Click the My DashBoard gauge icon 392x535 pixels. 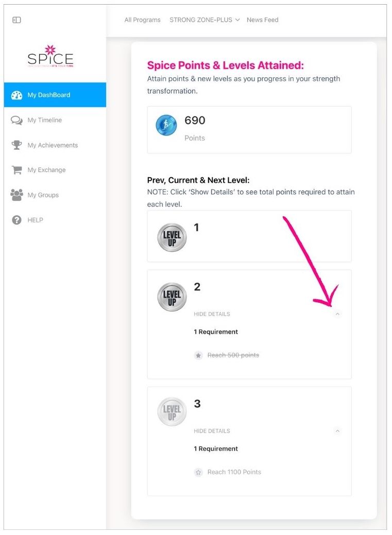click(x=16, y=95)
